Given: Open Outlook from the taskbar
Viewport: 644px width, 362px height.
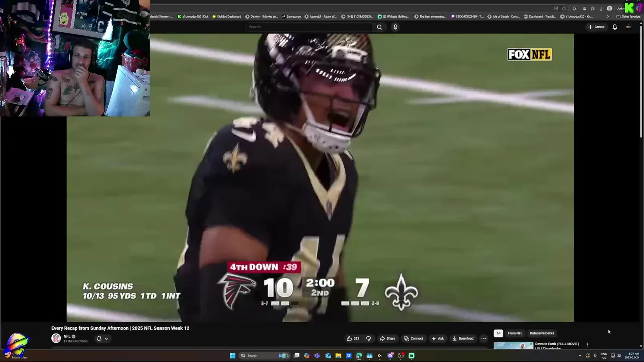Looking at the screenshot, I should 328,356.
